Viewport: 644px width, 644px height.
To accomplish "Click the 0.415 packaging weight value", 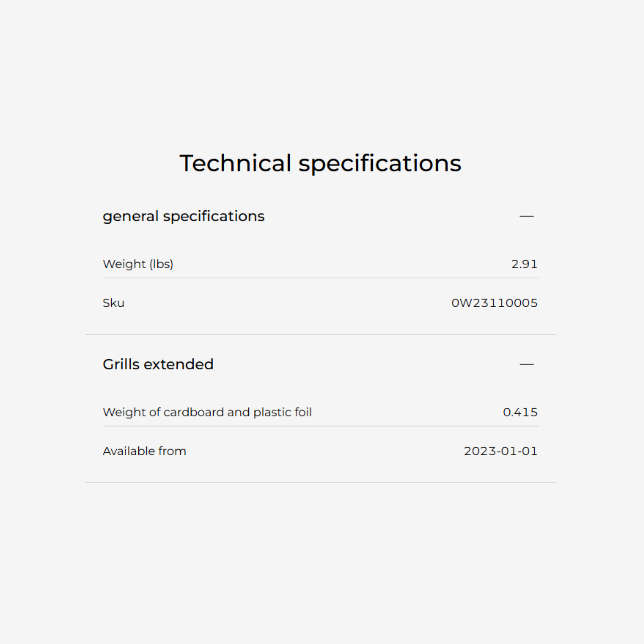I will tap(520, 412).
